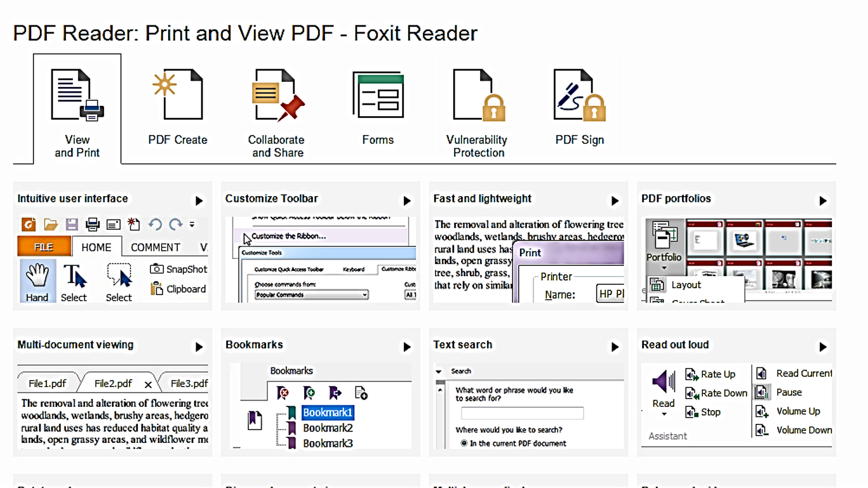This screenshot has height=488, width=868.
Task: Click the SnapShot camera icon
Action: 156,269
